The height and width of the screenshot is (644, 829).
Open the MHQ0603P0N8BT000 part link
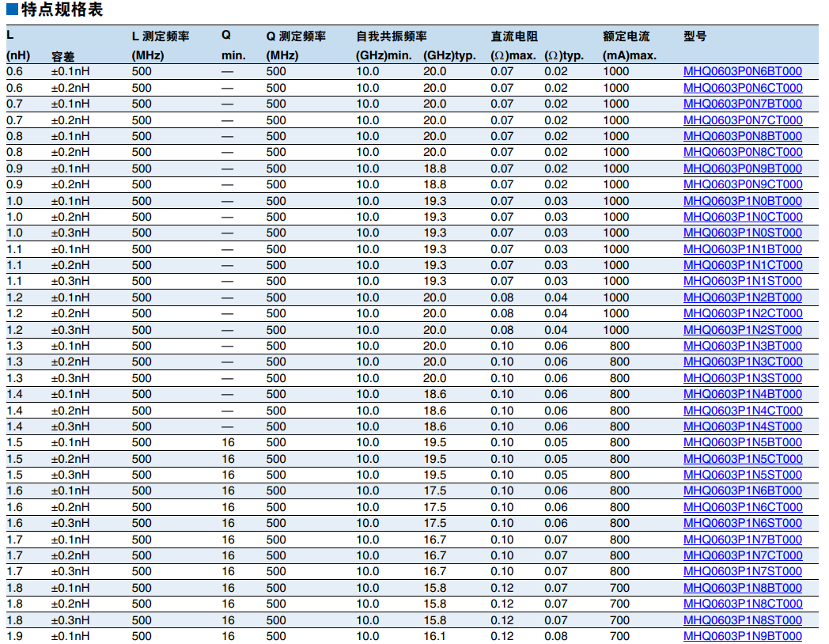[x=743, y=136]
